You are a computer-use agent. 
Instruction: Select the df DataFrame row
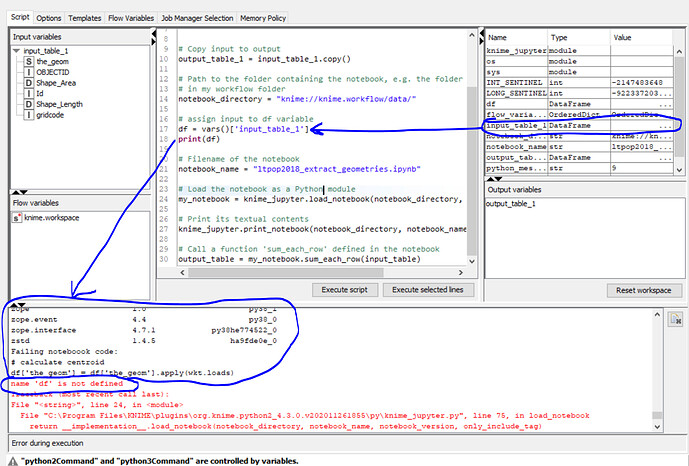tap(579, 104)
